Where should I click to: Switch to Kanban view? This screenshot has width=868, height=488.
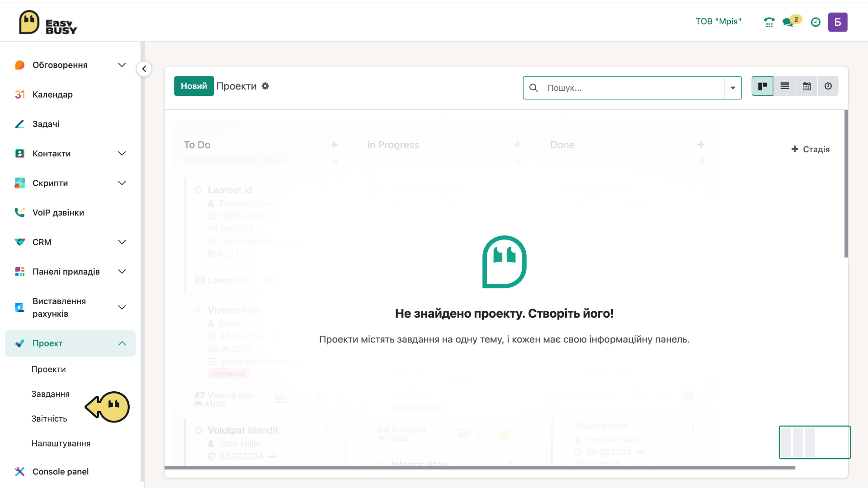(762, 86)
